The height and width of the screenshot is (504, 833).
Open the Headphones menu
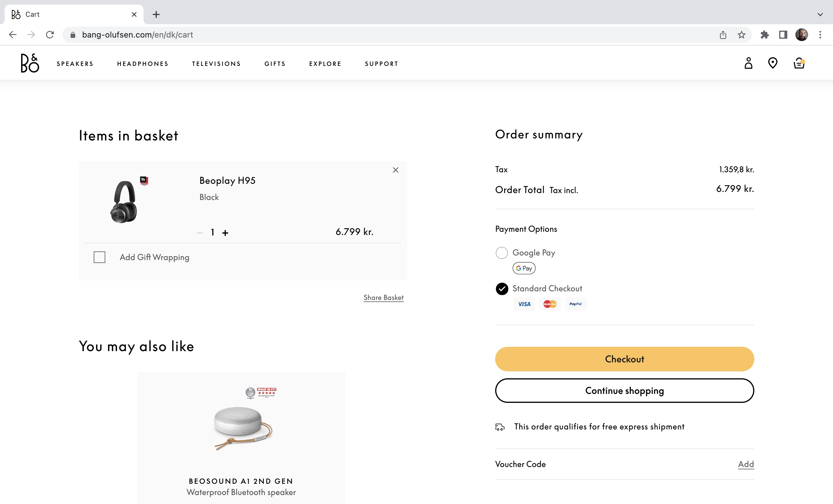143,64
